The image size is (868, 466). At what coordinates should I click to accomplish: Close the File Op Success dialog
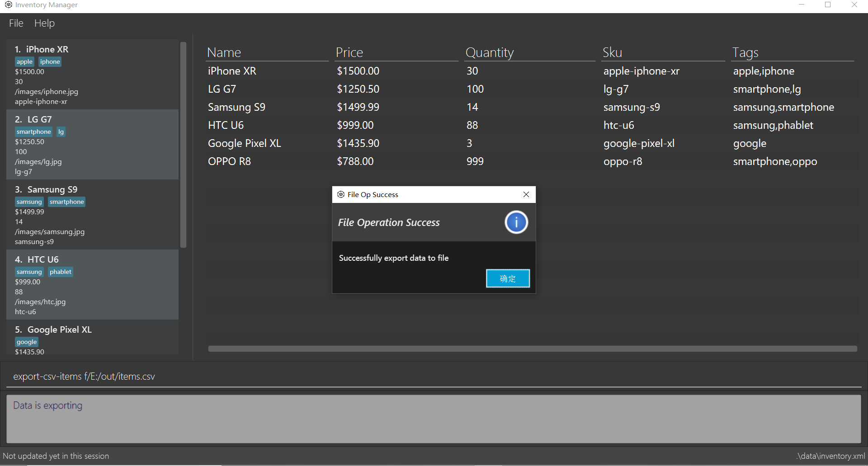click(x=526, y=194)
